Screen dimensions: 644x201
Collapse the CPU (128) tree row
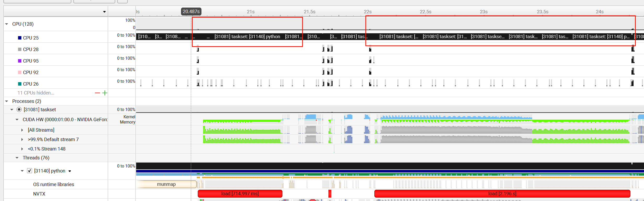click(x=7, y=24)
